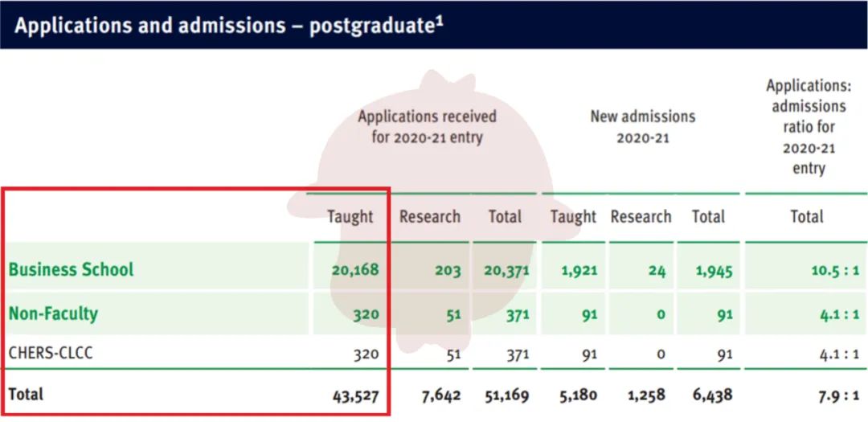Click Taught header under Applications received

[350, 217]
